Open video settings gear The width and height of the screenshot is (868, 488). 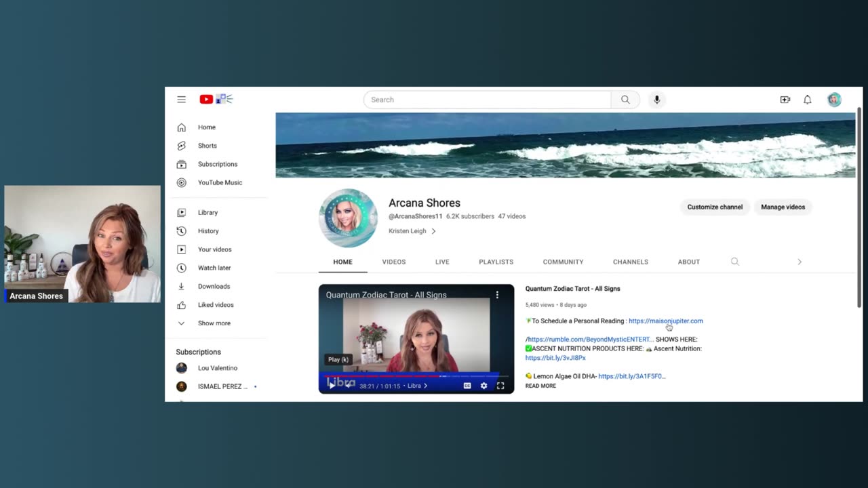pyautogui.click(x=484, y=386)
